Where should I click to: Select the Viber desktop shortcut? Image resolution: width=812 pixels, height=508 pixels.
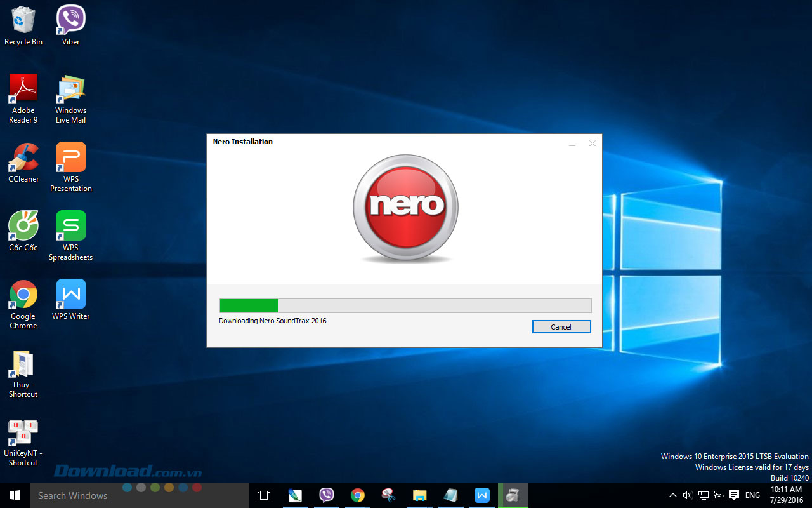point(70,25)
